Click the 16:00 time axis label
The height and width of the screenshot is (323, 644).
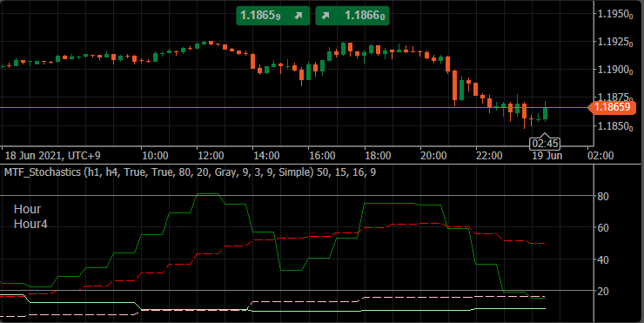(x=322, y=156)
